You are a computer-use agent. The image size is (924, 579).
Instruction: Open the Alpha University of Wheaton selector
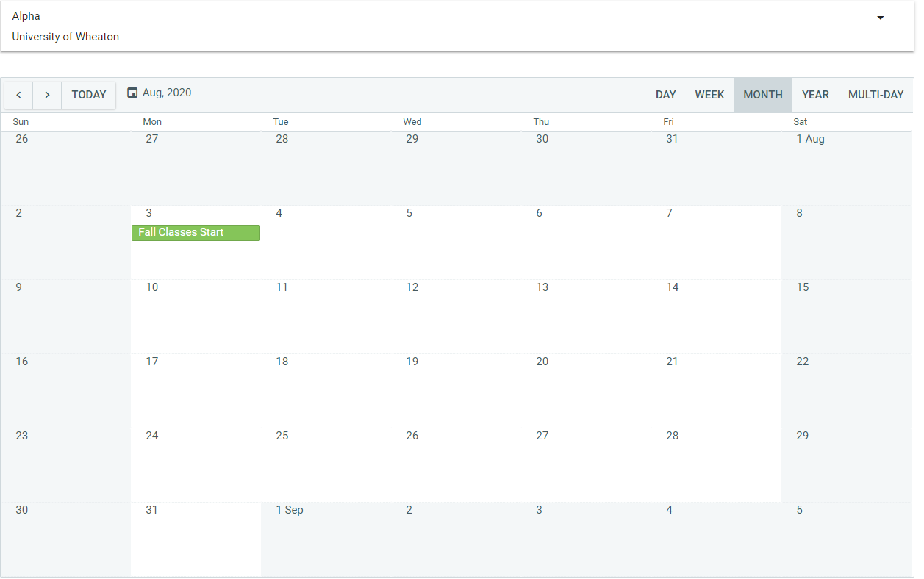pyautogui.click(x=441, y=26)
